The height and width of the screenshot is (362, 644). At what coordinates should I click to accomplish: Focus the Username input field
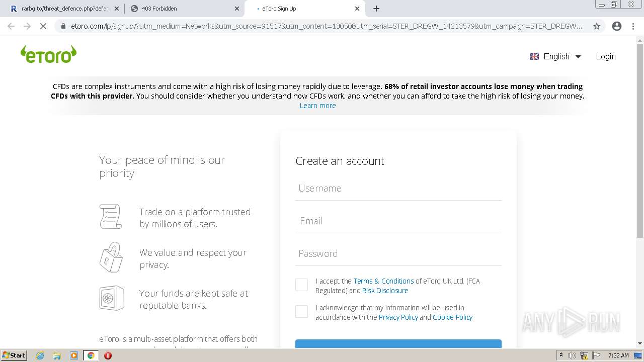tap(398, 189)
